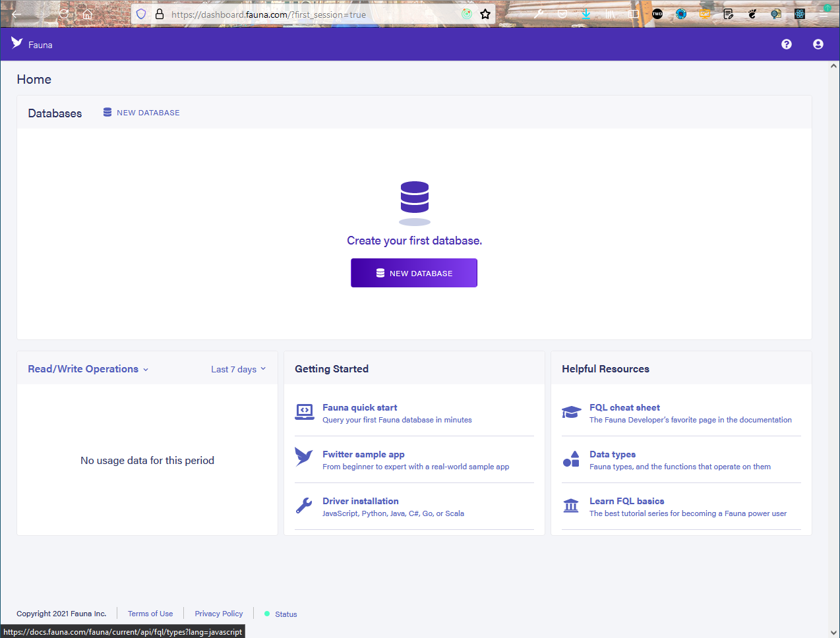The image size is (840, 638).
Task: Open developer tools wrench in browser toolbar
Action: (x=539, y=14)
